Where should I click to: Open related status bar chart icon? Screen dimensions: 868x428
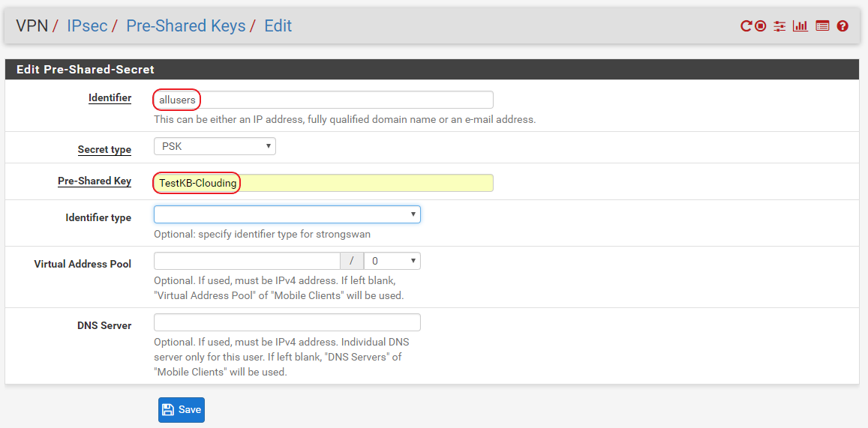[x=800, y=26]
